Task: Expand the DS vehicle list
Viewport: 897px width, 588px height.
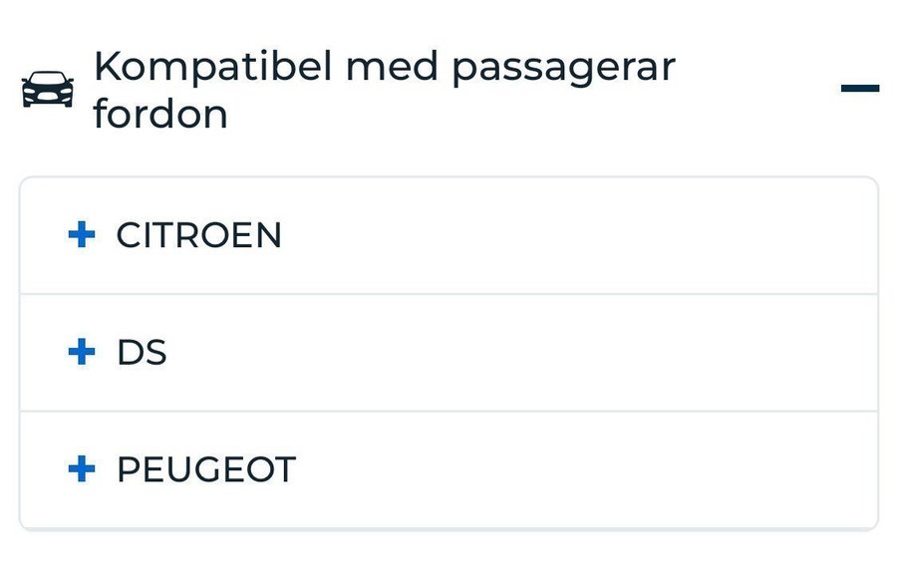Action: 448,353
